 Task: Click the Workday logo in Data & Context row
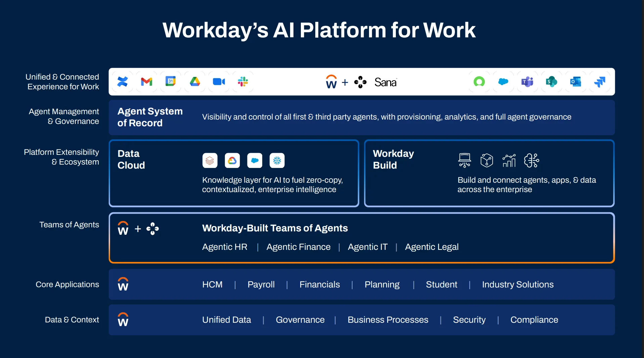click(x=123, y=320)
